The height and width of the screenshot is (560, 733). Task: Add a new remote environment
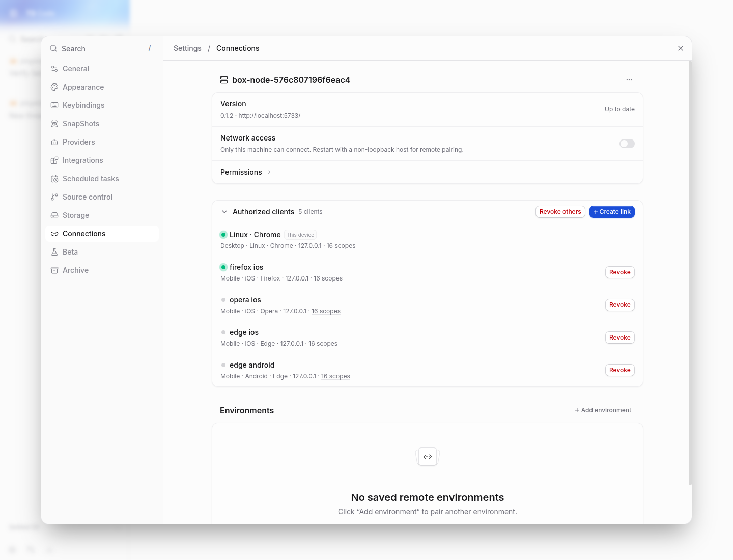(603, 410)
